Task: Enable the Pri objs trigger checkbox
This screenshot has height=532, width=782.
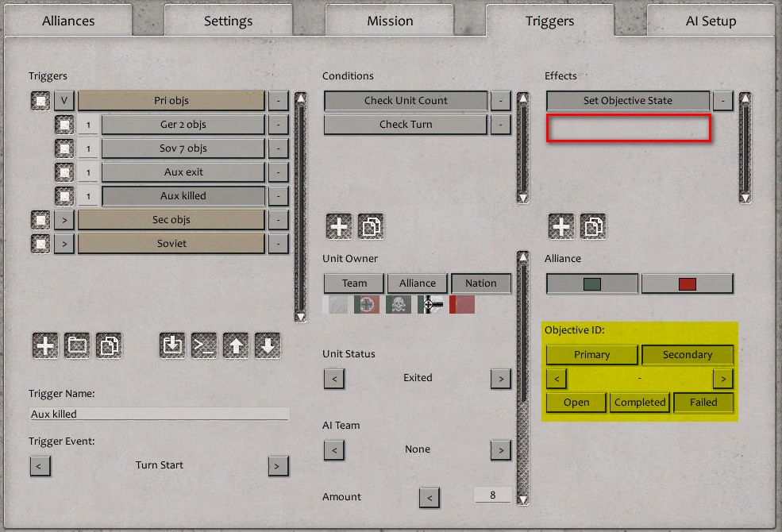Action: [39, 101]
